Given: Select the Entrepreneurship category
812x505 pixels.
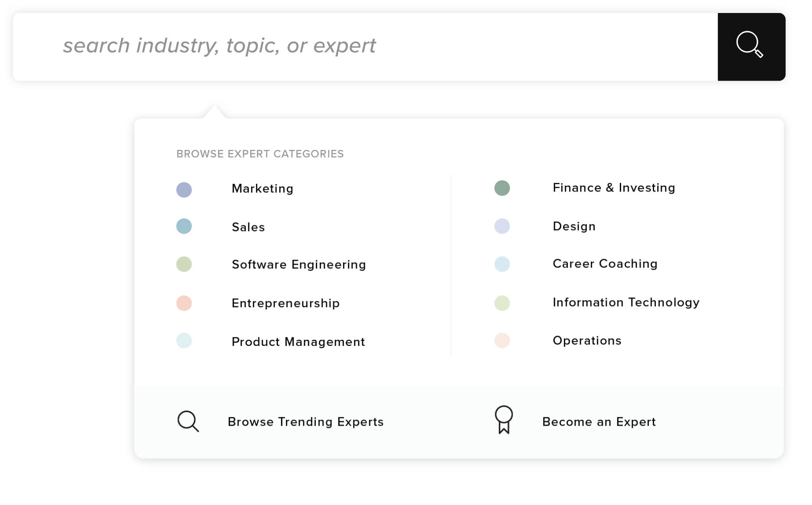Looking at the screenshot, I should (285, 303).
